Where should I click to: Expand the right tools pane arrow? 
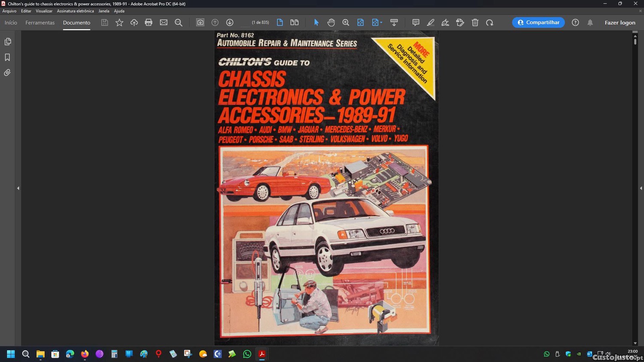(x=641, y=188)
